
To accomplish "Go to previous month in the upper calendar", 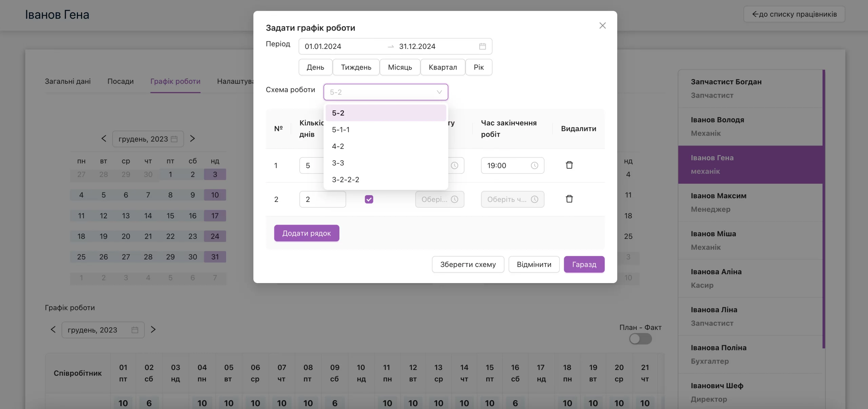I will click(x=104, y=138).
